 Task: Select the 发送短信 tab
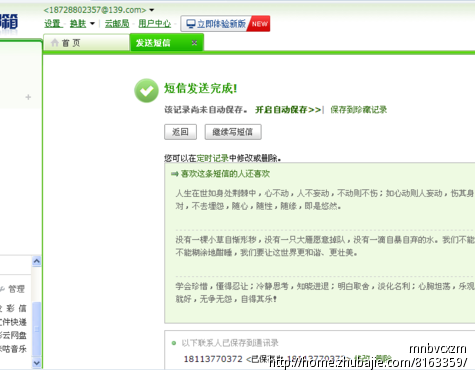click(x=166, y=43)
